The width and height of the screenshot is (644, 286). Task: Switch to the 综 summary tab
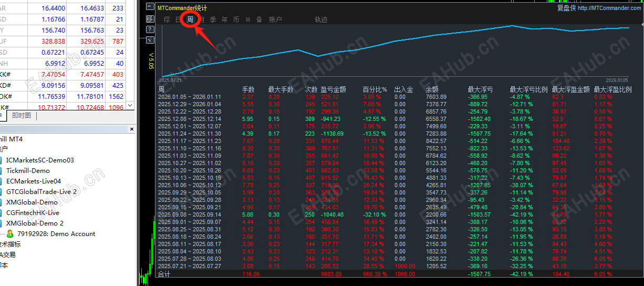(167, 19)
